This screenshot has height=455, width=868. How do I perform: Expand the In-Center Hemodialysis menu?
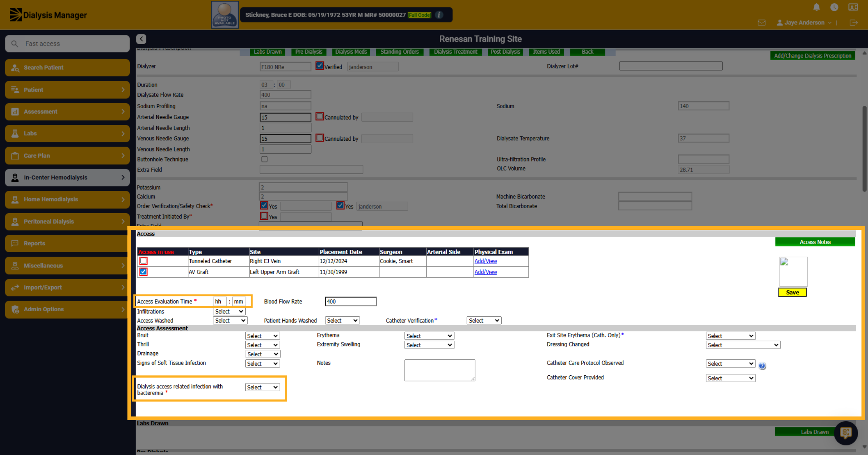tap(67, 177)
